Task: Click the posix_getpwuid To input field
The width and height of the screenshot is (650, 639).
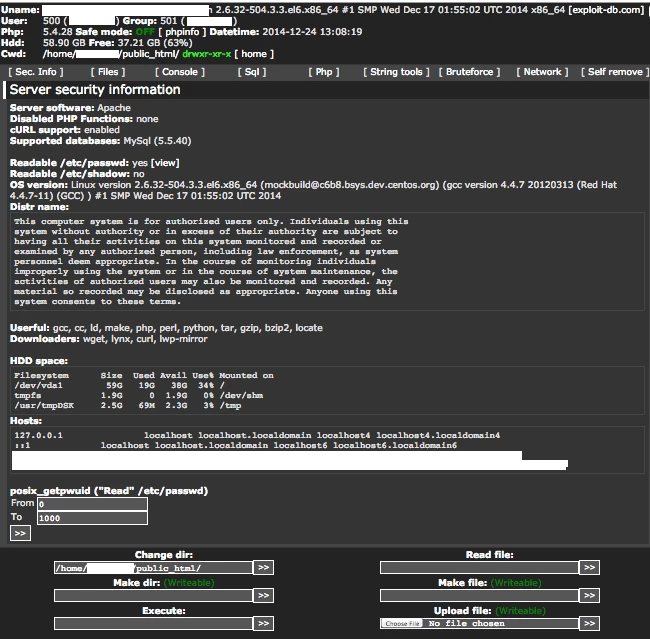Action: point(91,518)
